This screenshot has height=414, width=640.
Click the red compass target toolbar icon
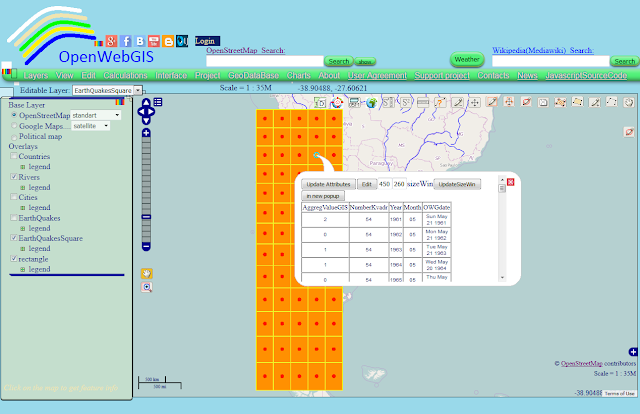click(x=337, y=102)
